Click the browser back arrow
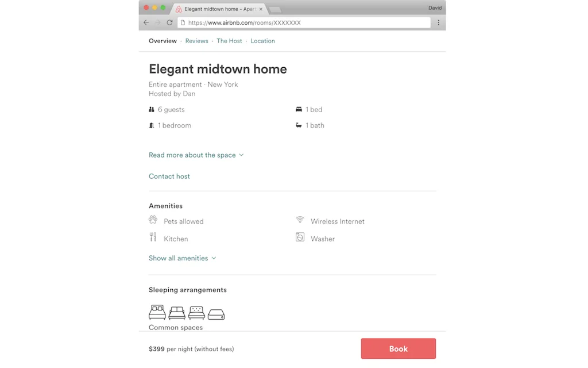Viewport: 588px width, 368px height. click(146, 22)
